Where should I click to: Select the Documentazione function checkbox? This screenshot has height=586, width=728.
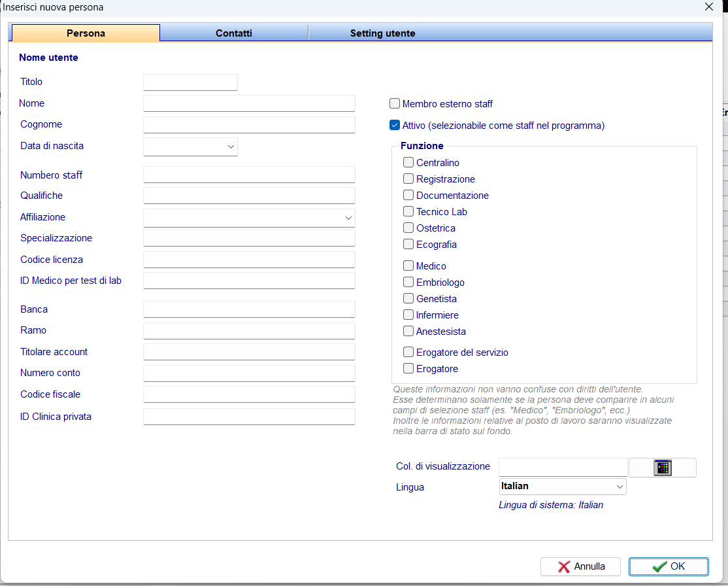408,195
